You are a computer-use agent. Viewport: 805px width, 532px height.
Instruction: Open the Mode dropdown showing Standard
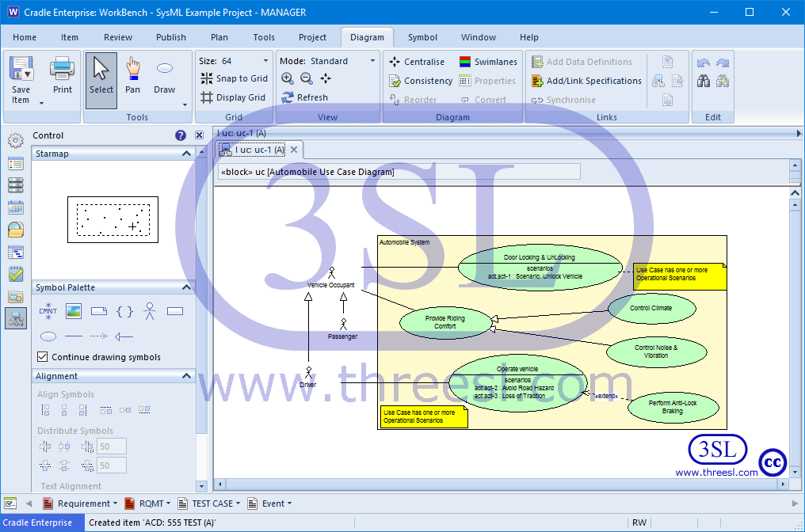tap(372, 60)
